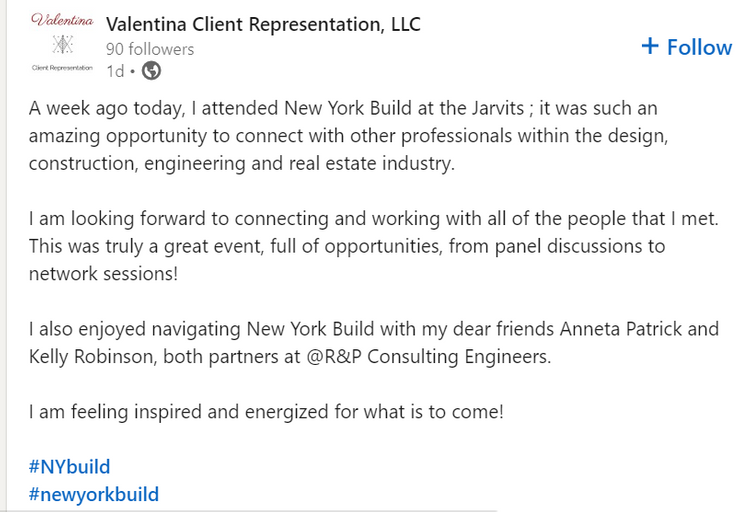Click the word Jarvits in the post
The width and height of the screenshot is (750, 512).
[x=498, y=108]
